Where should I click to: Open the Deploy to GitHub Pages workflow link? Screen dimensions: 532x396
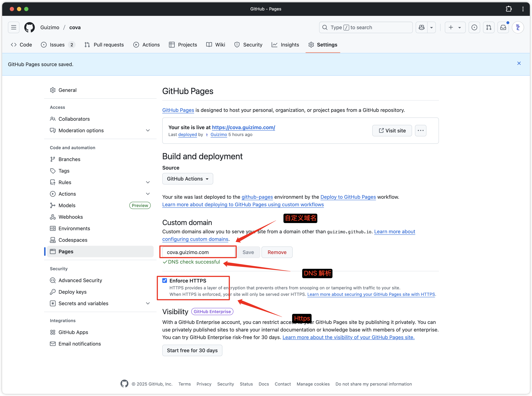coord(348,197)
